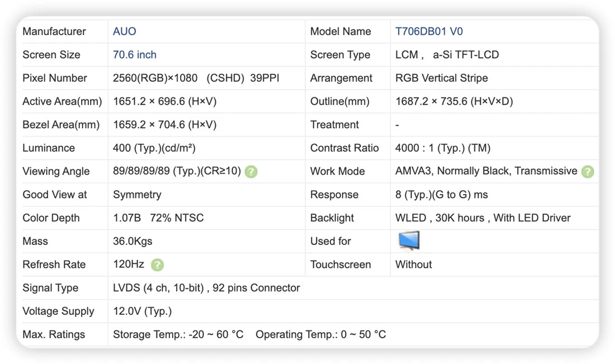Click the TV monitor icon in Used for
The height and width of the screenshot is (364, 615).
pyautogui.click(x=409, y=241)
